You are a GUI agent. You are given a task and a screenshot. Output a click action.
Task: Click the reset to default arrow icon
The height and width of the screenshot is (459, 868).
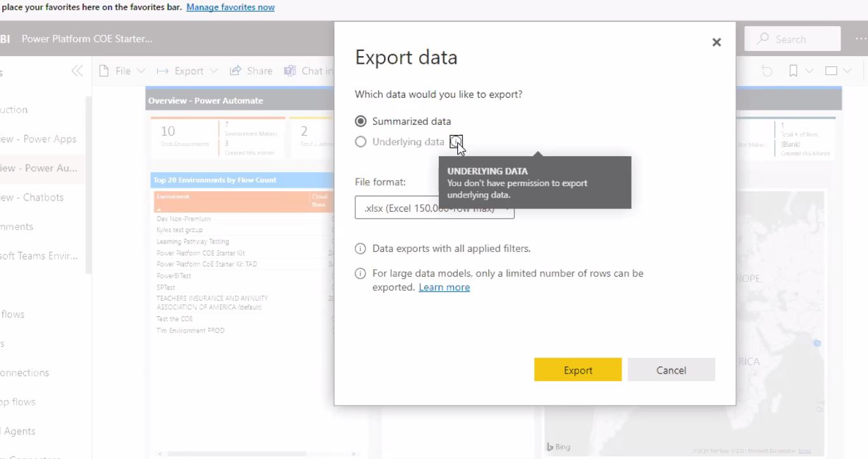pyautogui.click(x=766, y=71)
